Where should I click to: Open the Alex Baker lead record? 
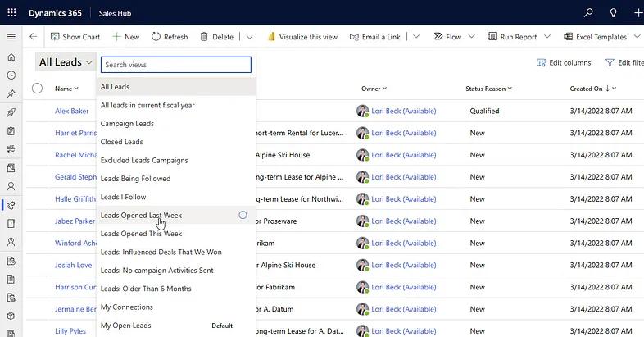click(x=71, y=111)
